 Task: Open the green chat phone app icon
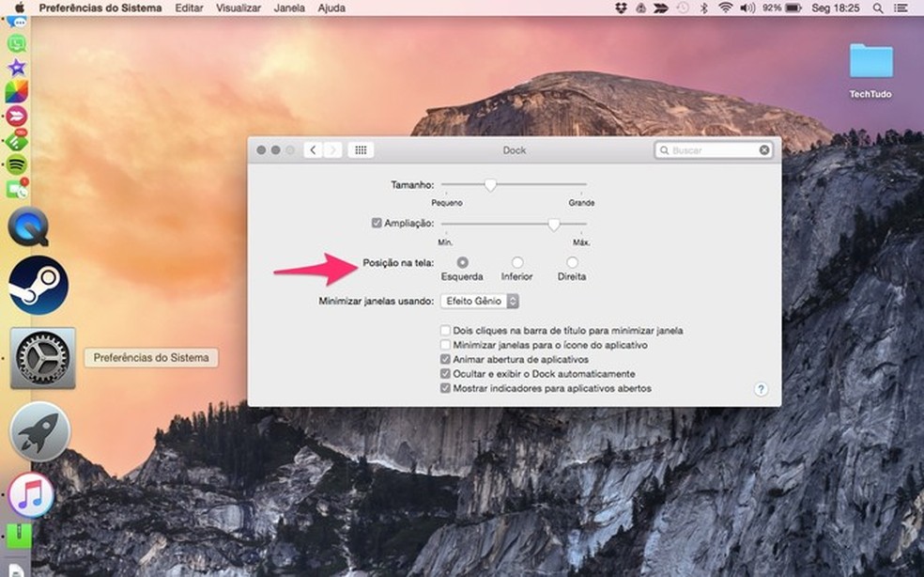coord(17,43)
